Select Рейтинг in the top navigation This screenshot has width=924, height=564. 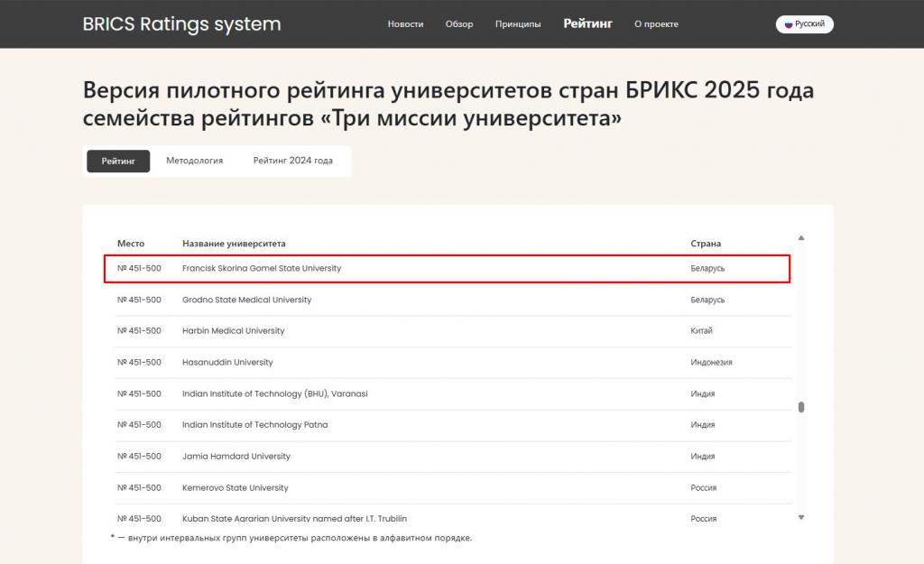tap(587, 24)
